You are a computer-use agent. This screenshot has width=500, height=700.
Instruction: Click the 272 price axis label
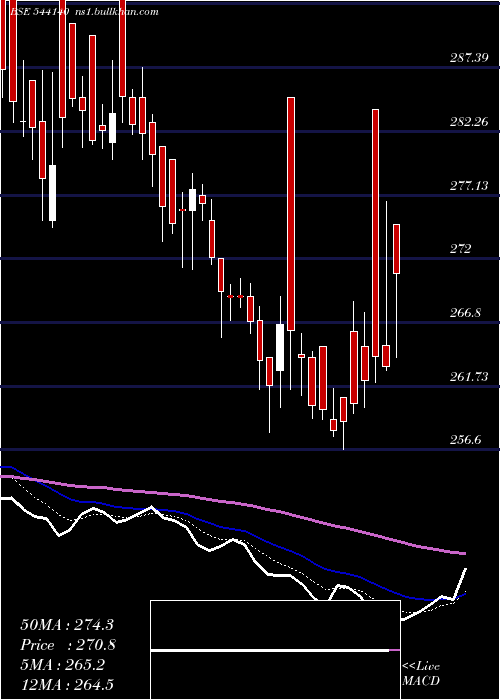460,249
